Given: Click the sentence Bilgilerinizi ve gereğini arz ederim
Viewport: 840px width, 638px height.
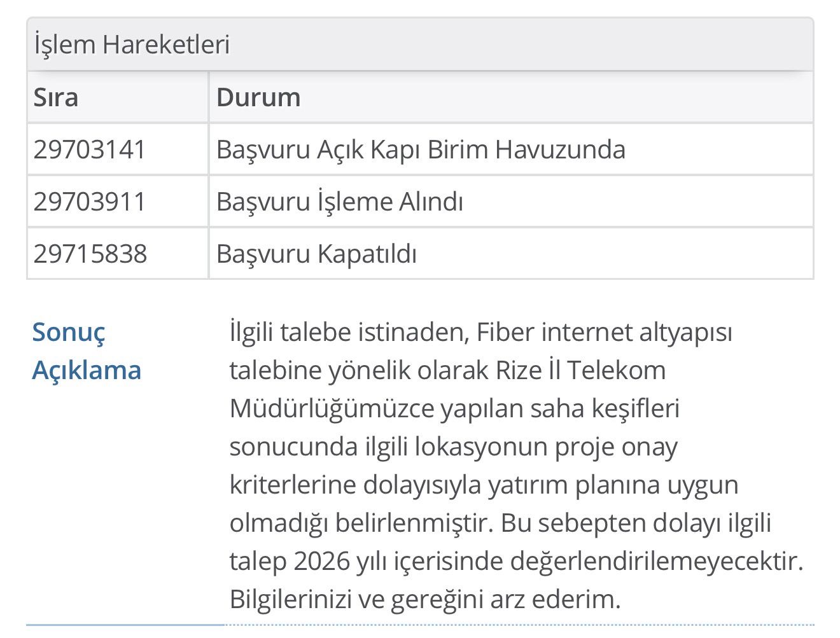Looking at the screenshot, I should tap(424, 599).
